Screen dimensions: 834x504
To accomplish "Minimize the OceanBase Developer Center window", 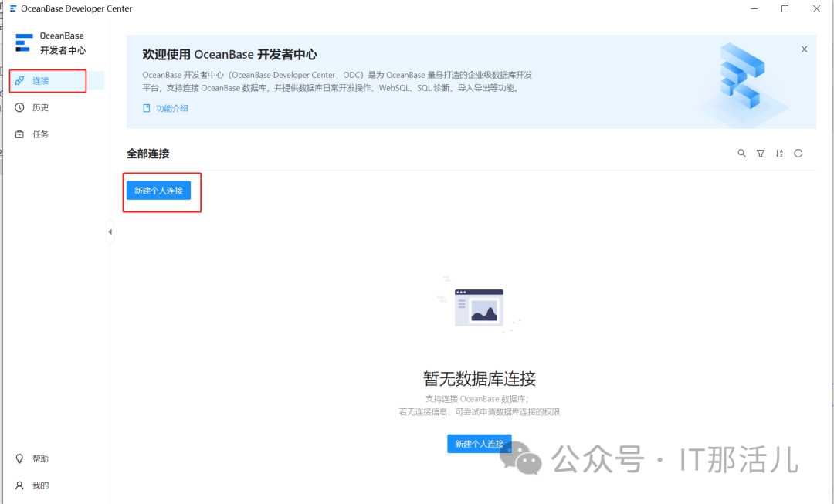I will pyautogui.click(x=754, y=9).
